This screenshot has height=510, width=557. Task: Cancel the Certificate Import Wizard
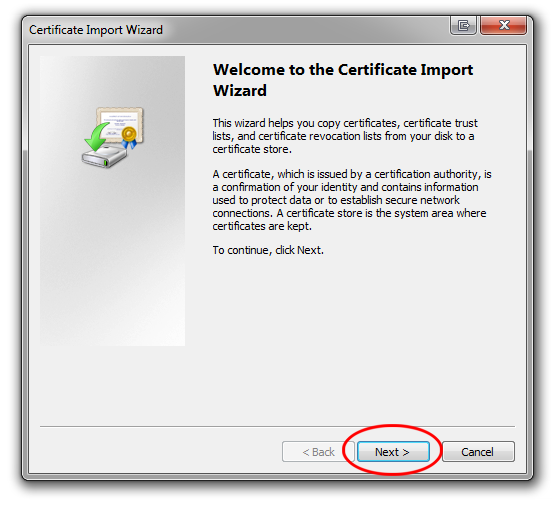478,452
